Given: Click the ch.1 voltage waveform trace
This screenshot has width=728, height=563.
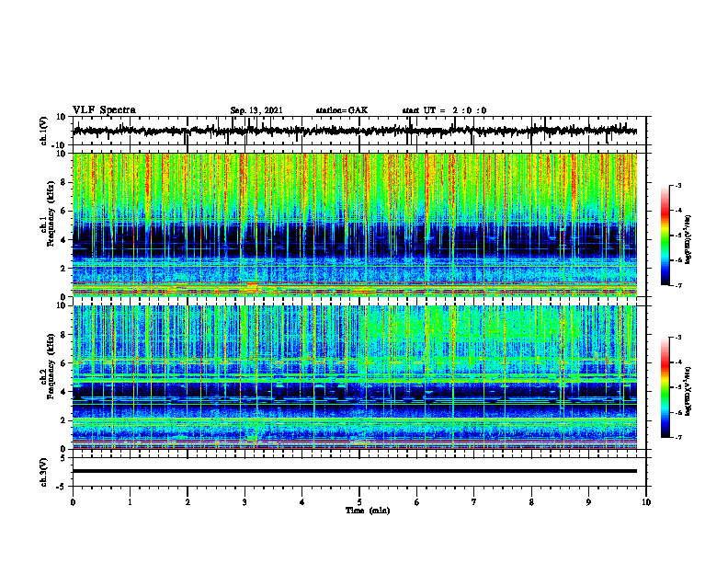Looking at the screenshot, I should [354, 131].
